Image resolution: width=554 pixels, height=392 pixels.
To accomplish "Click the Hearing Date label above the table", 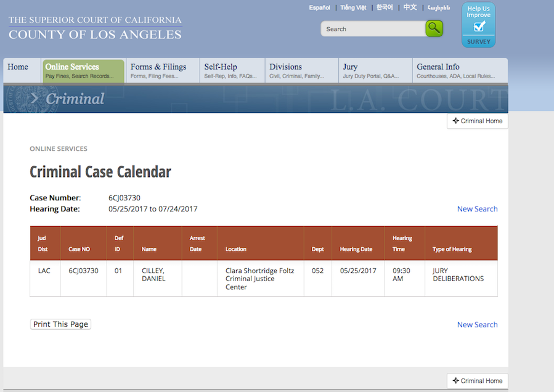I will coord(55,209).
